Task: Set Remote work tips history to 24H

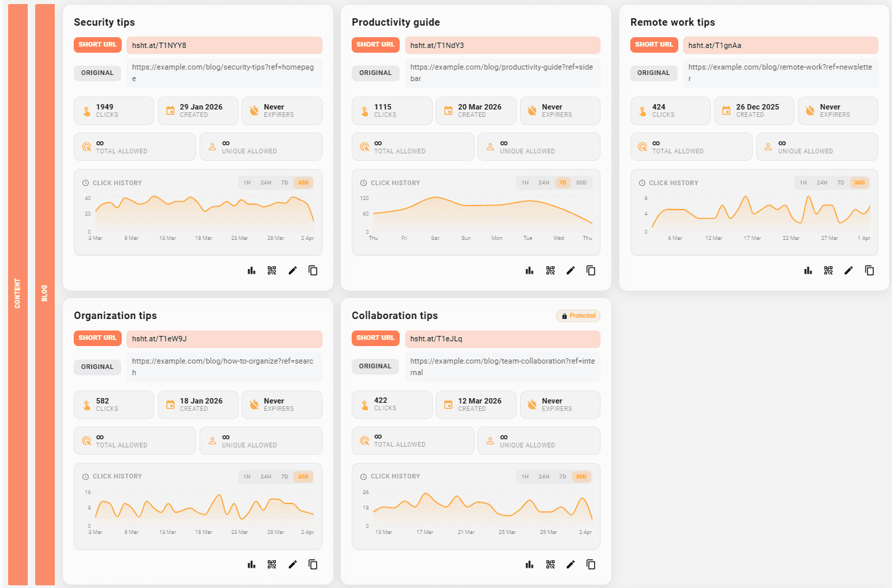Action: click(822, 182)
